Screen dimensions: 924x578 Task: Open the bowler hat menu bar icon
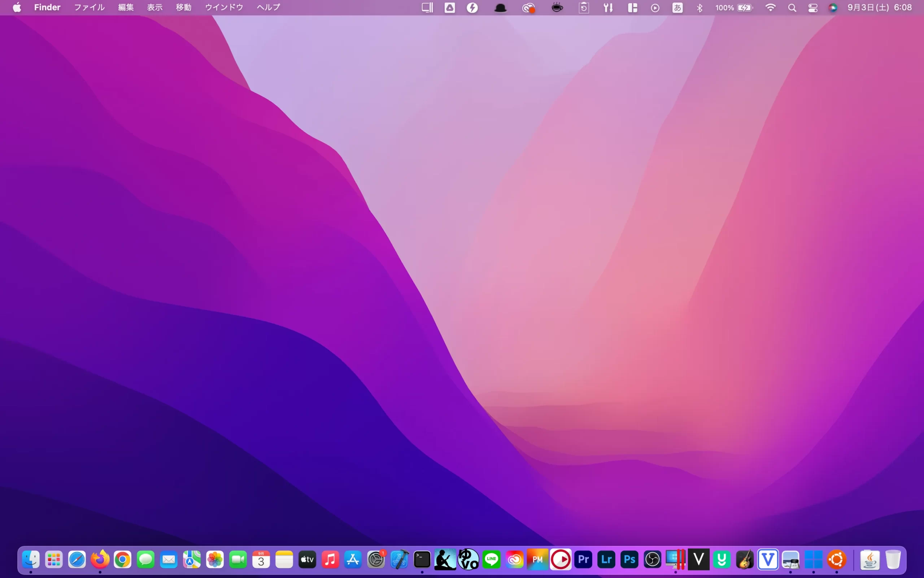501,8
